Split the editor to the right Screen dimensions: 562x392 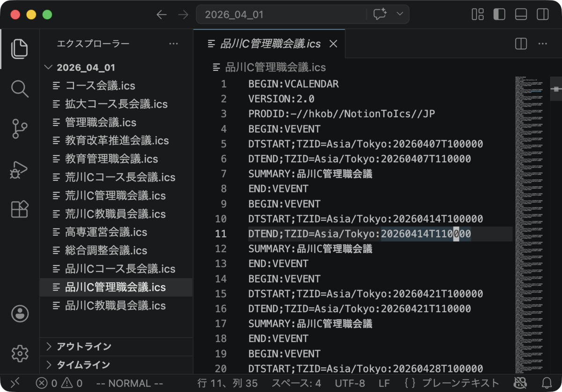click(521, 44)
